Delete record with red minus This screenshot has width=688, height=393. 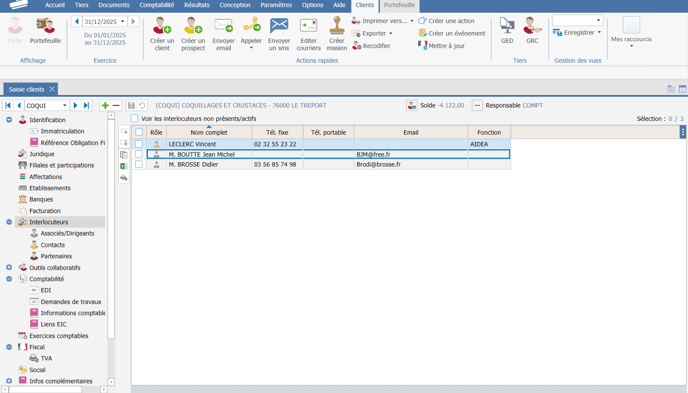(116, 105)
